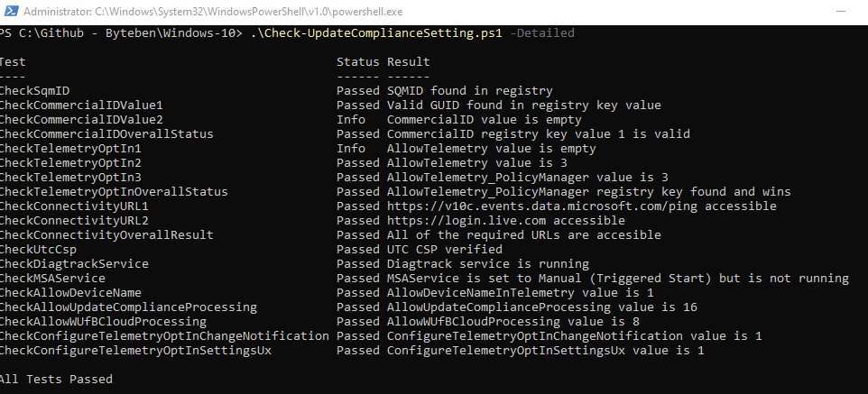
Task: Click the All Tests Passed message
Action: click(56, 379)
